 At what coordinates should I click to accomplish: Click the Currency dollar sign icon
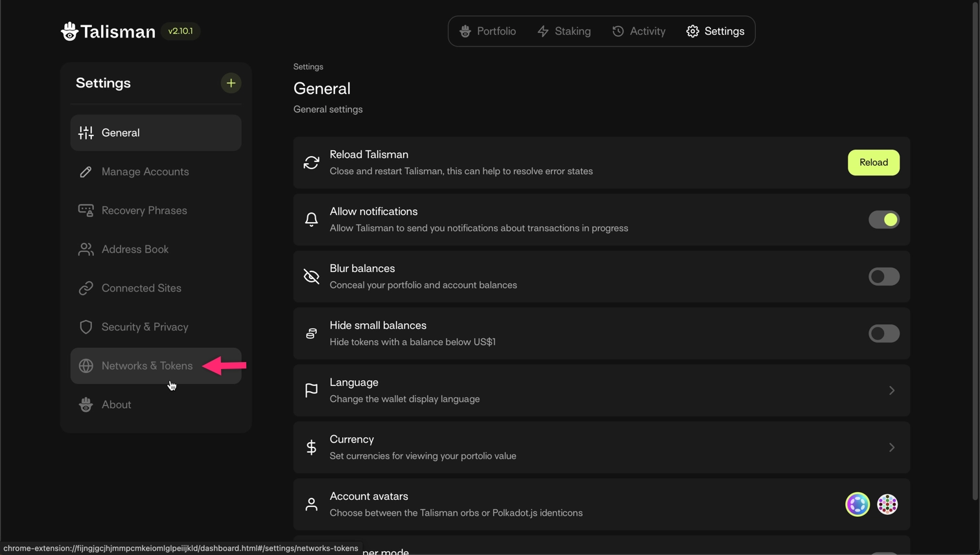(312, 447)
